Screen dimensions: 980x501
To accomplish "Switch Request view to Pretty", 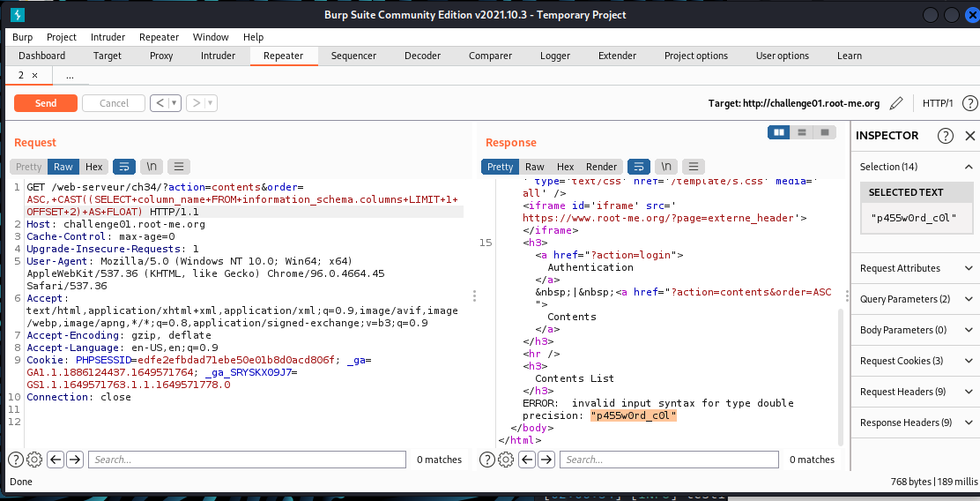I will [x=29, y=167].
